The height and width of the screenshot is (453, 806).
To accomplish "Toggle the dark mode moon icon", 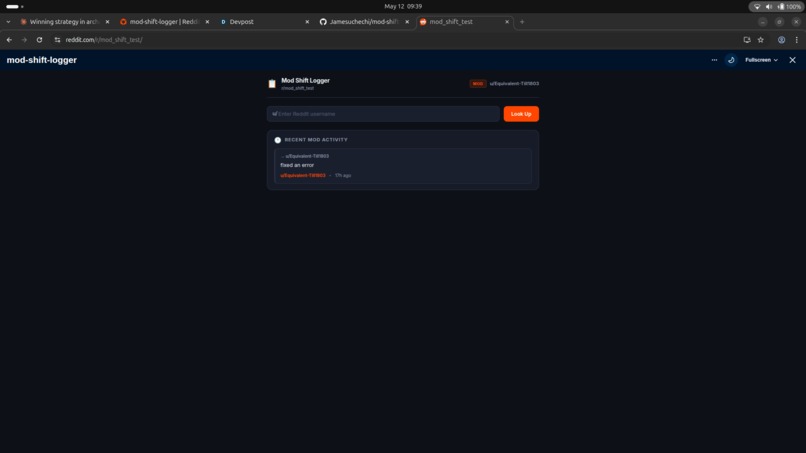I will click(x=731, y=60).
